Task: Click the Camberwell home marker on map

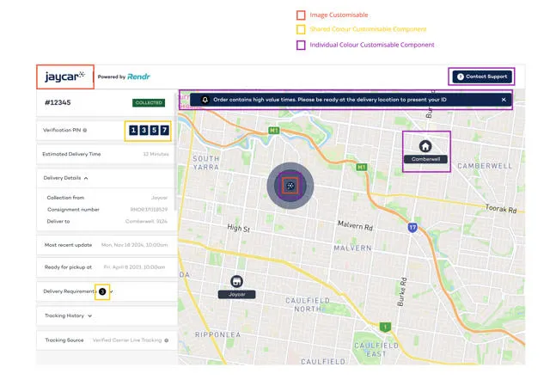Action: (x=425, y=146)
